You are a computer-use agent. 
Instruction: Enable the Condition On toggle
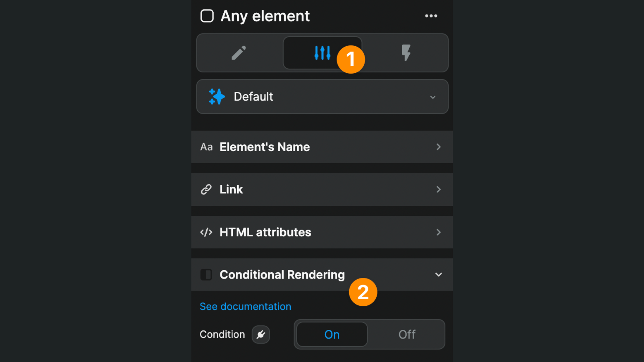[x=331, y=334]
